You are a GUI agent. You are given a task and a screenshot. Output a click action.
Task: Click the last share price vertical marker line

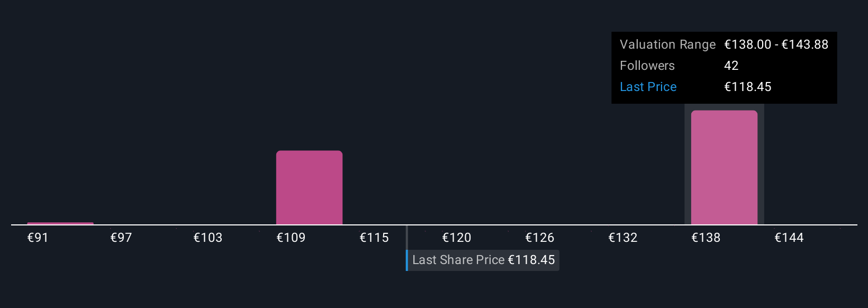(406, 237)
